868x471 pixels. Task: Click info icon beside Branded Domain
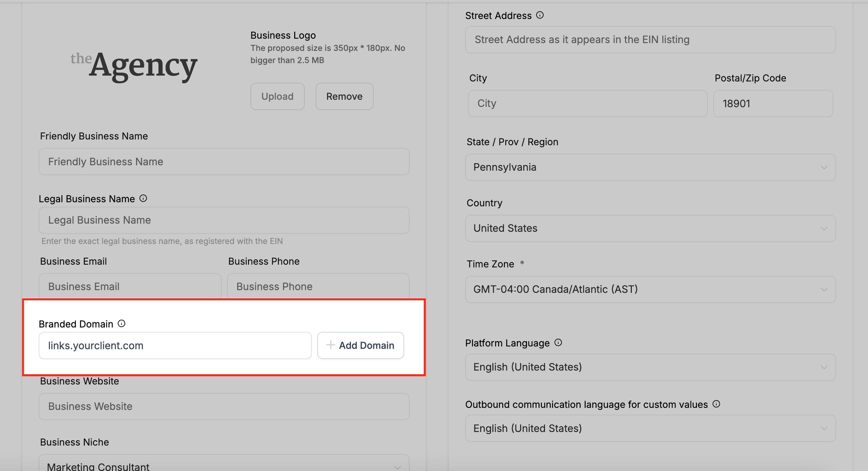pos(121,324)
